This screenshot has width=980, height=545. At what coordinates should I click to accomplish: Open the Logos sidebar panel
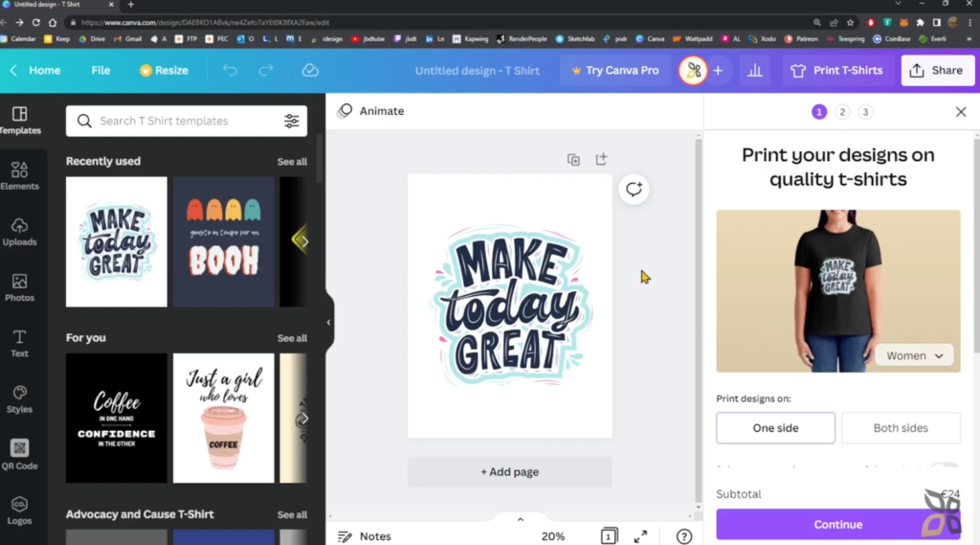pos(20,511)
